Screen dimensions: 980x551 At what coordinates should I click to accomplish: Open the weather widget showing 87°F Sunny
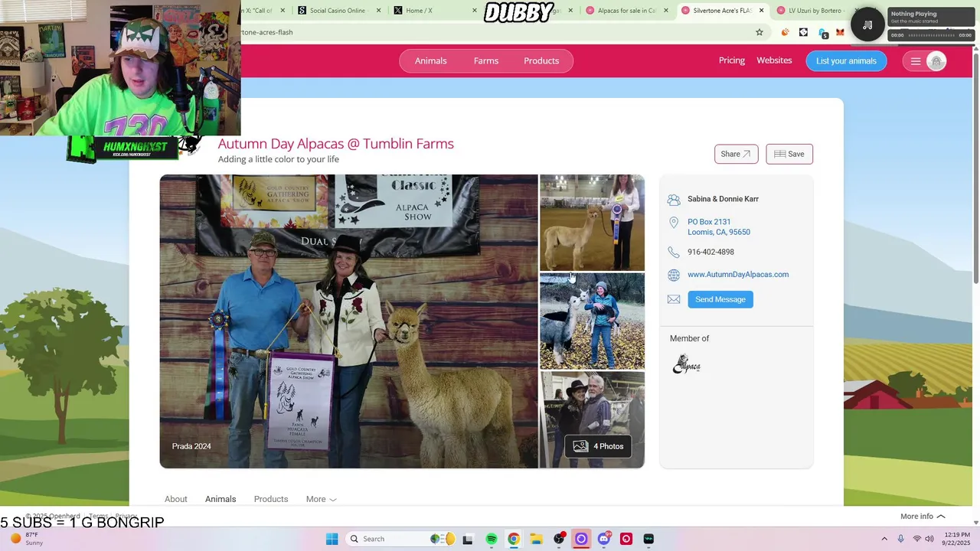click(x=24, y=539)
